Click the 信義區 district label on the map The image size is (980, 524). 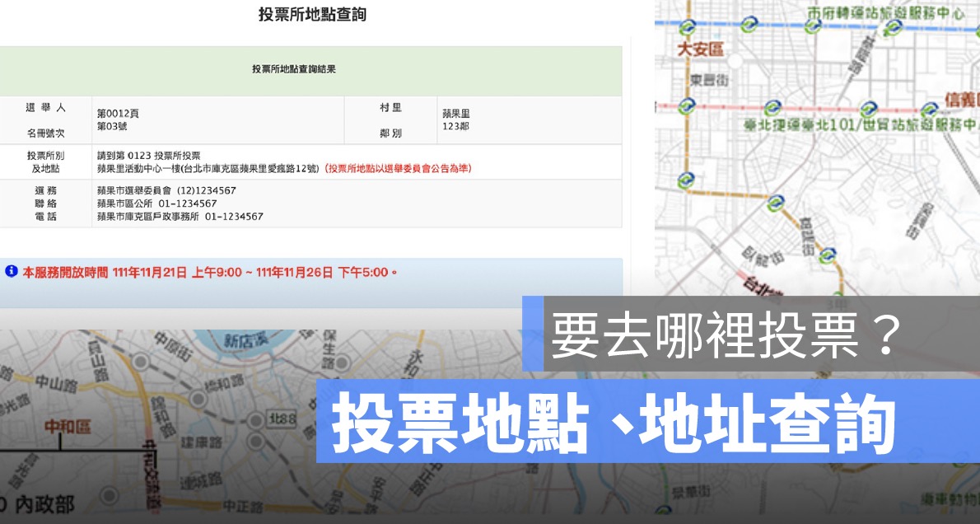pyautogui.click(x=961, y=100)
